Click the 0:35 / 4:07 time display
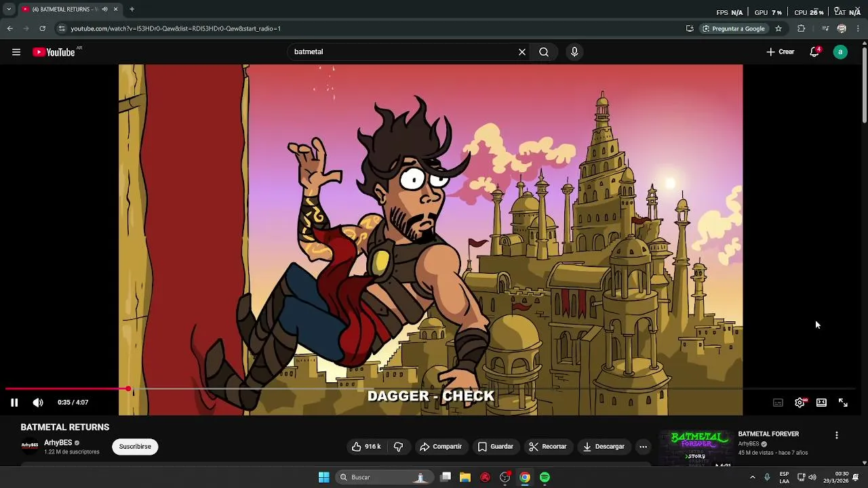The width and height of the screenshot is (868, 488). [x=73, y=403]
